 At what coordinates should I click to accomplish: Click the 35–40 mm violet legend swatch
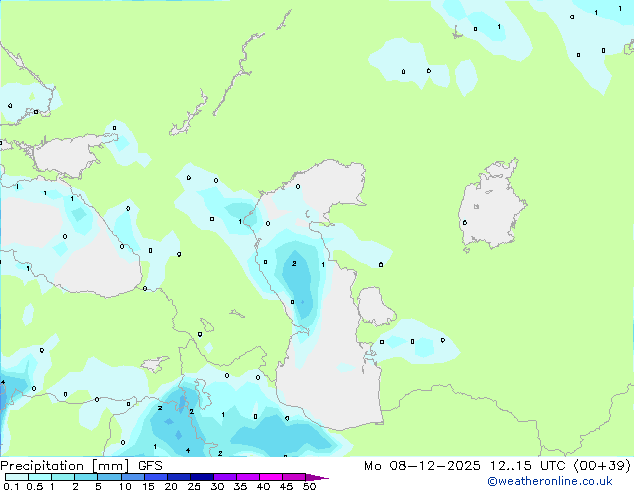248,477
